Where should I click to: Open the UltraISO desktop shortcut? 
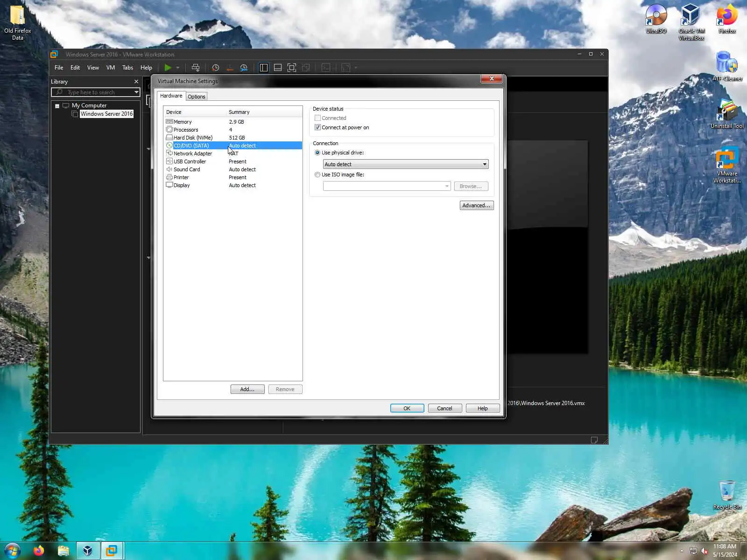point(656,19)
